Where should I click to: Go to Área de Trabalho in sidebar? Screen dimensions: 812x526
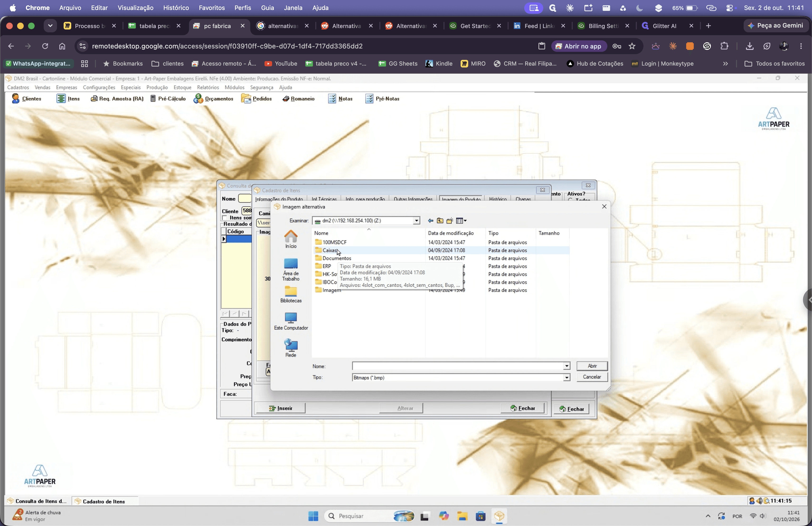coord(291,270)
